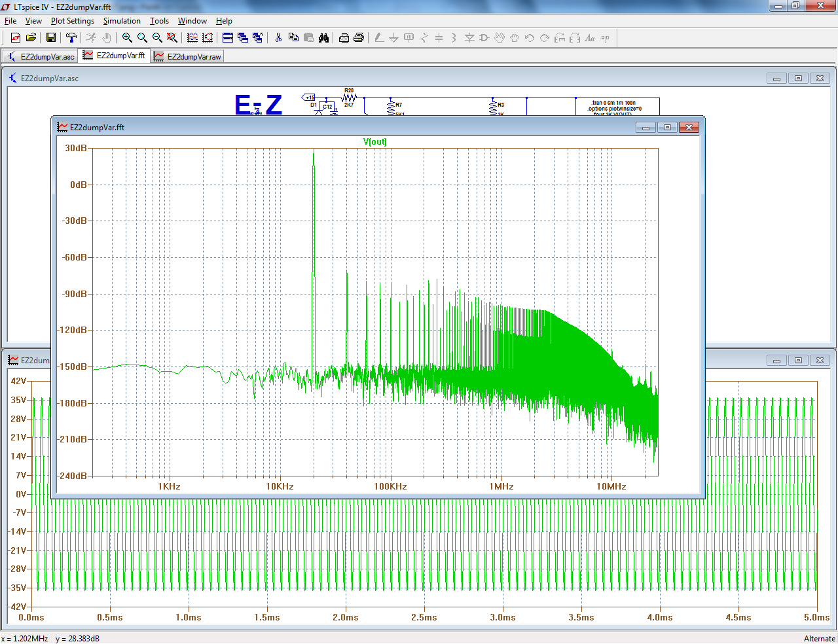Click the Text 'Aa' toolbar icon

click(590, 38)
